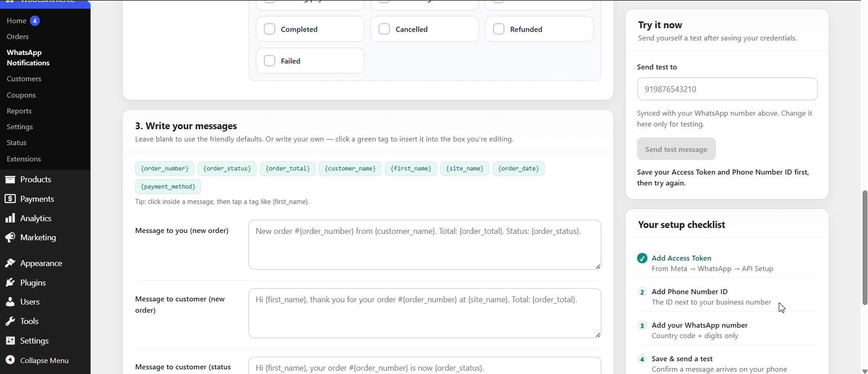The width and height of the screenshot is (868, 374).
Task: Click the Marketing megaphone icon
Action: pyautogui.click(x=10, y=237)
